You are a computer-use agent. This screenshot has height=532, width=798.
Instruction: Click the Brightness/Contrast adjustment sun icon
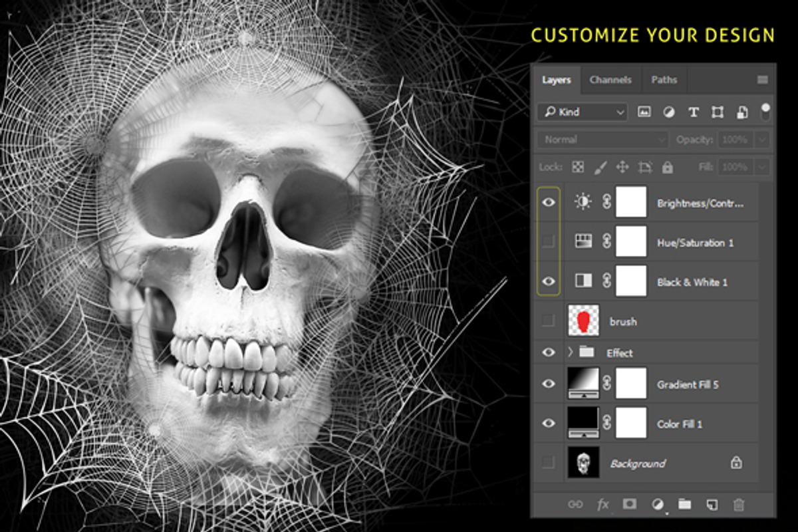pyautogui.click(x=583, y=202)
